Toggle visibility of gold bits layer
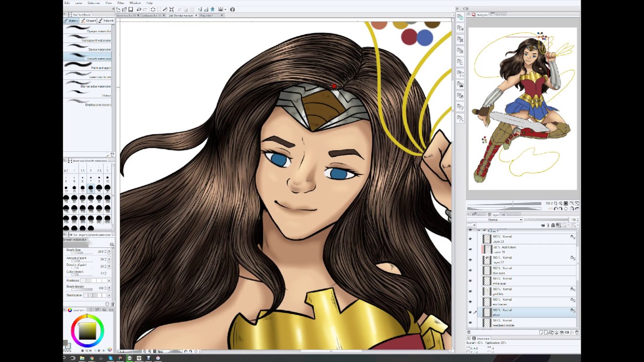The width and height of the screenshot is (644, 362). (x=470, y=292)
